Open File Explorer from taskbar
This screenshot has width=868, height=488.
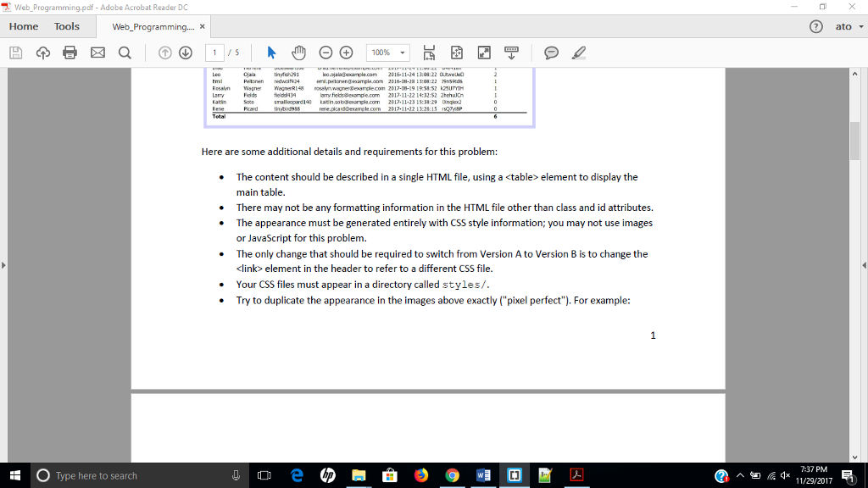click(x=359, y=475)
